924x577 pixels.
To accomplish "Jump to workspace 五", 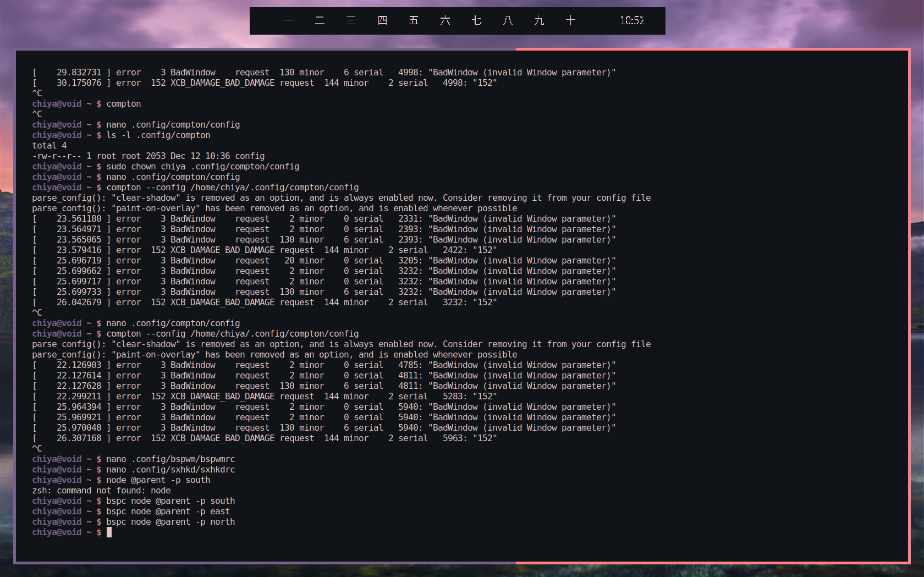I will coord(414,20).
